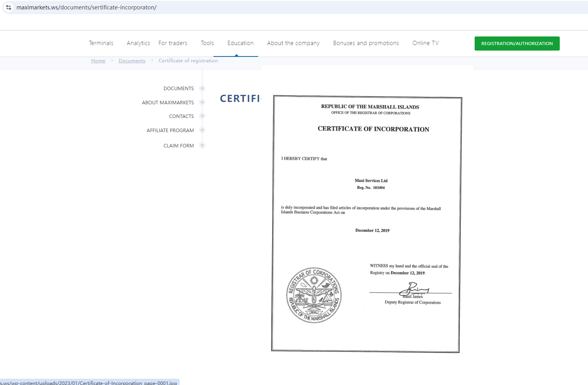Open Bonuses and promotions section
588x385 pixels.
pyautogui.click(x=366, y=43)
